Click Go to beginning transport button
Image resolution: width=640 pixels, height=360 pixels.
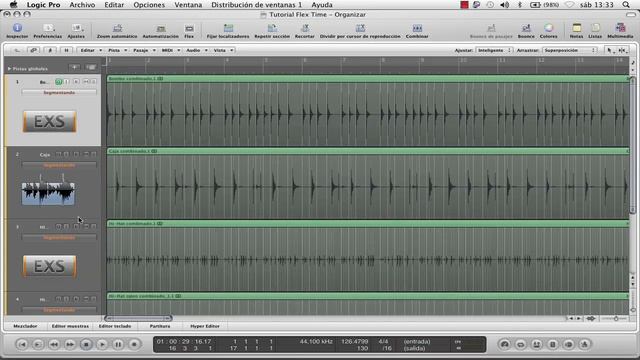click(x=22, y=344)
